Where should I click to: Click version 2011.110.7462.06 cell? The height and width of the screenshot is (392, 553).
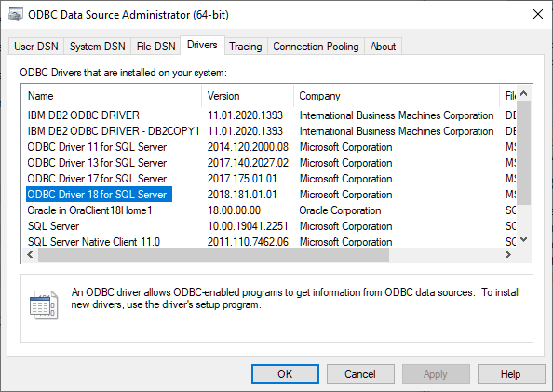click(248, 242)
